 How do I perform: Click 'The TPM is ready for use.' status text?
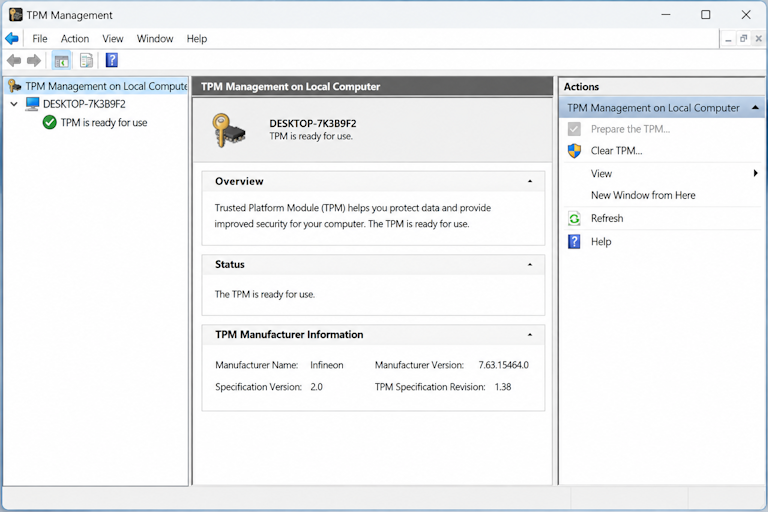(264, 294)
